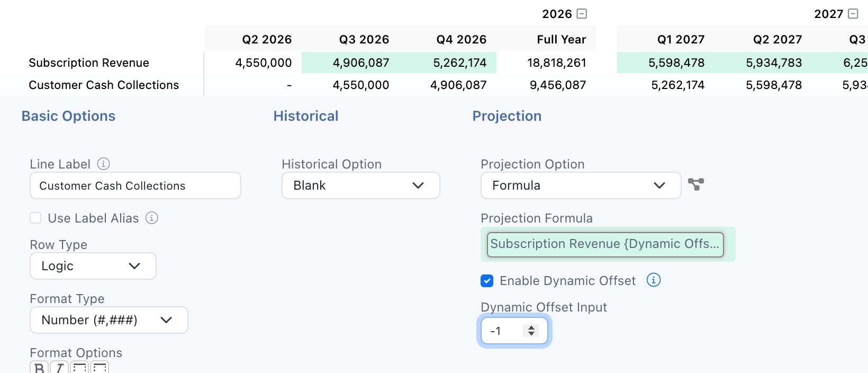
Task: Enable the Use Label Alias checkbox
Action: 35,218
